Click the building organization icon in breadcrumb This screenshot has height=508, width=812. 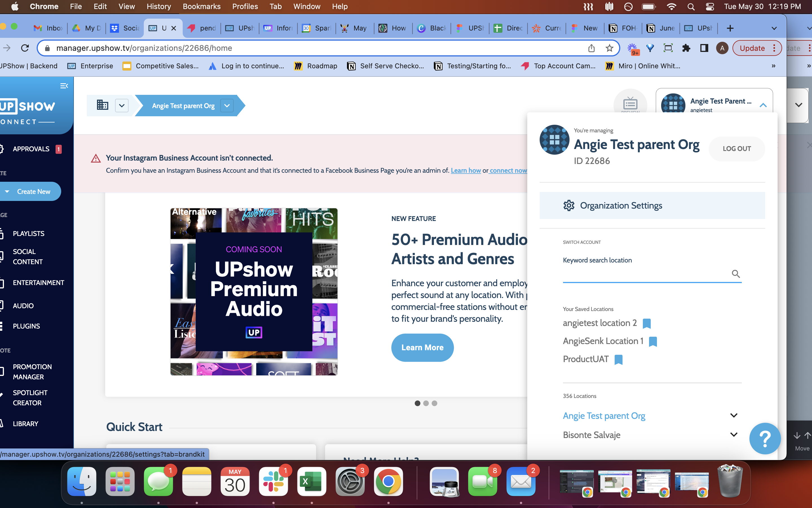coord(102,105)
